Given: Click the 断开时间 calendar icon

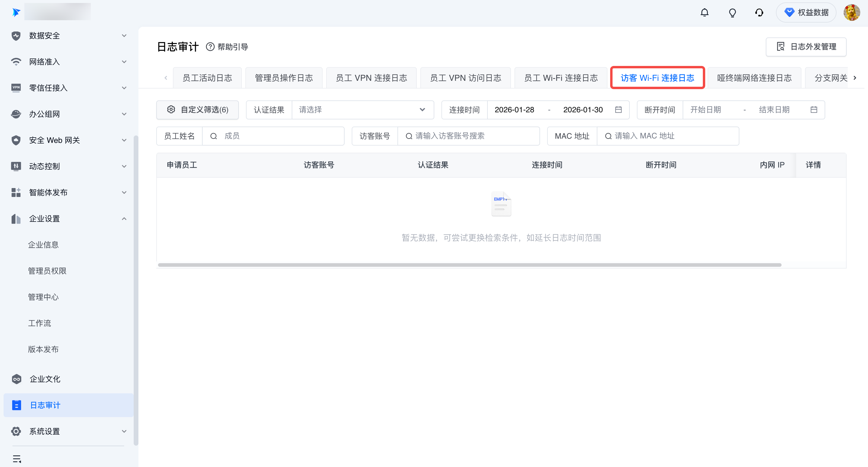Looking at the screenshot, I should [813, 110].
